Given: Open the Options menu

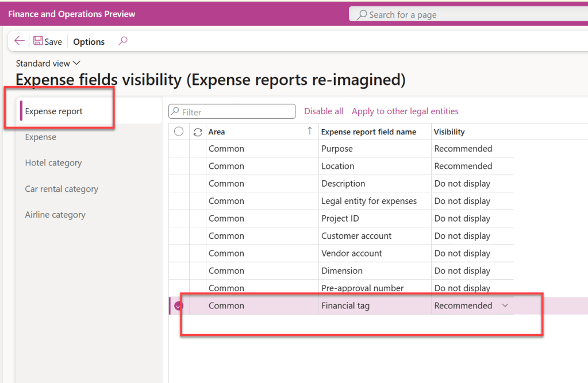Looking at the screenshot, I should coord(89,41).
